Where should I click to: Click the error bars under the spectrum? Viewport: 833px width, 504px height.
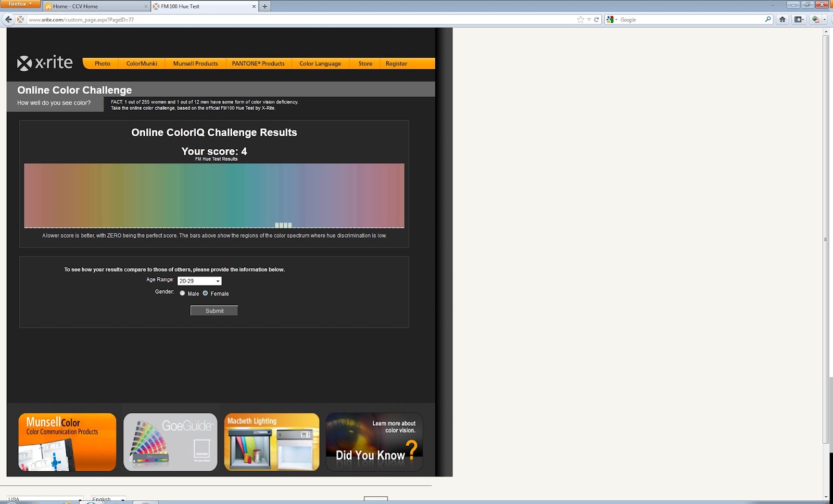(x=283, y=225)
